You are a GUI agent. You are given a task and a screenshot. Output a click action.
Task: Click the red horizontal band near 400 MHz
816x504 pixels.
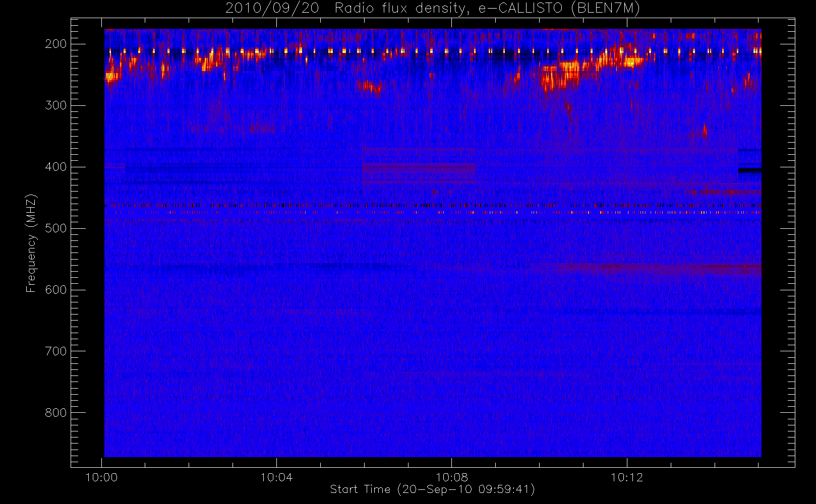click(419, 167)
